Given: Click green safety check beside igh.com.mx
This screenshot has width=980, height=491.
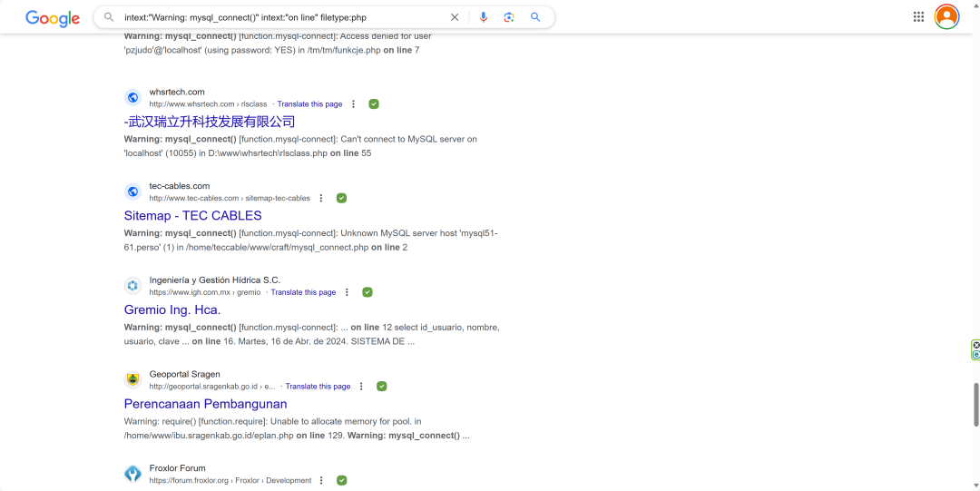Looking at the screenshot, I should coord(367,292).
